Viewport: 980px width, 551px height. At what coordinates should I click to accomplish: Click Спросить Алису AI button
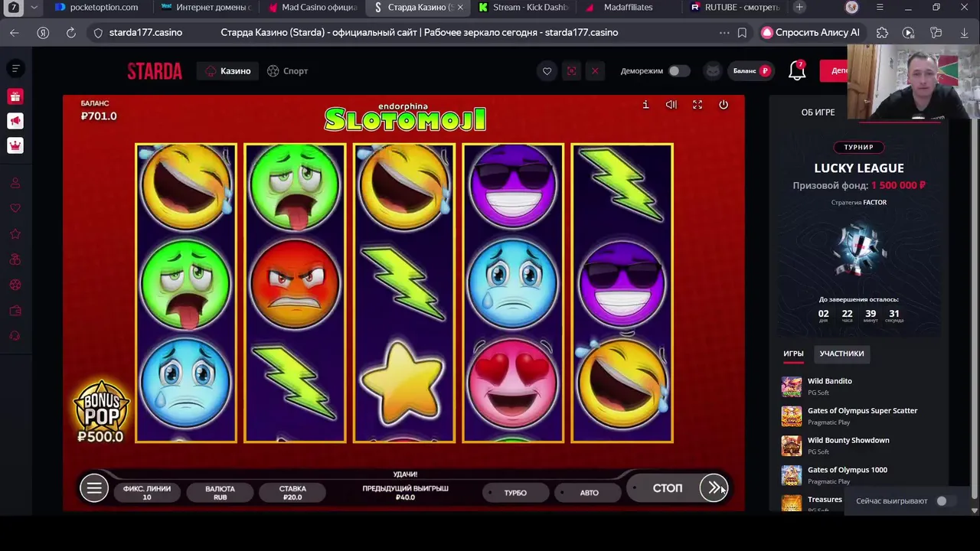pos(811,33)
